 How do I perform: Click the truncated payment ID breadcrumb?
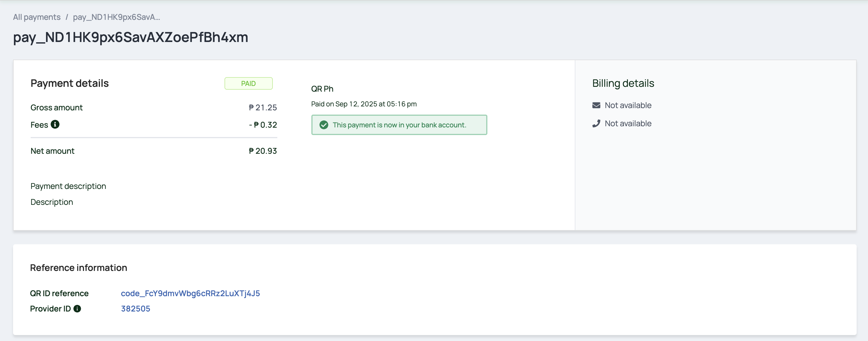point(116,17)
